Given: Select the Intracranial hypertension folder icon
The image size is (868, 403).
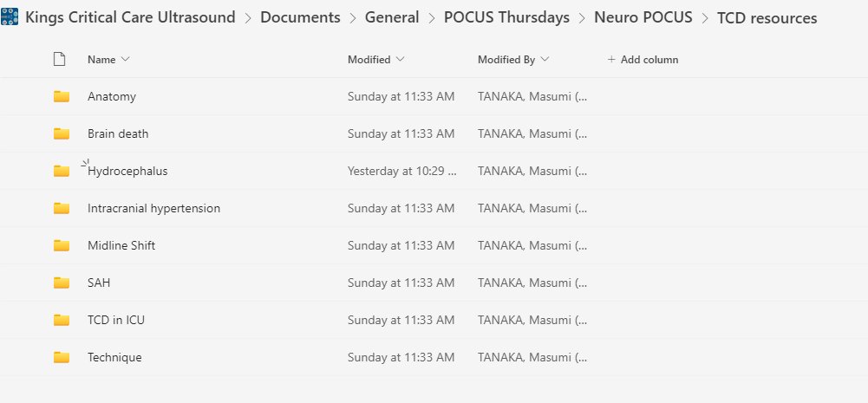Looking at the screenshot, I should (x=62, y=208).
